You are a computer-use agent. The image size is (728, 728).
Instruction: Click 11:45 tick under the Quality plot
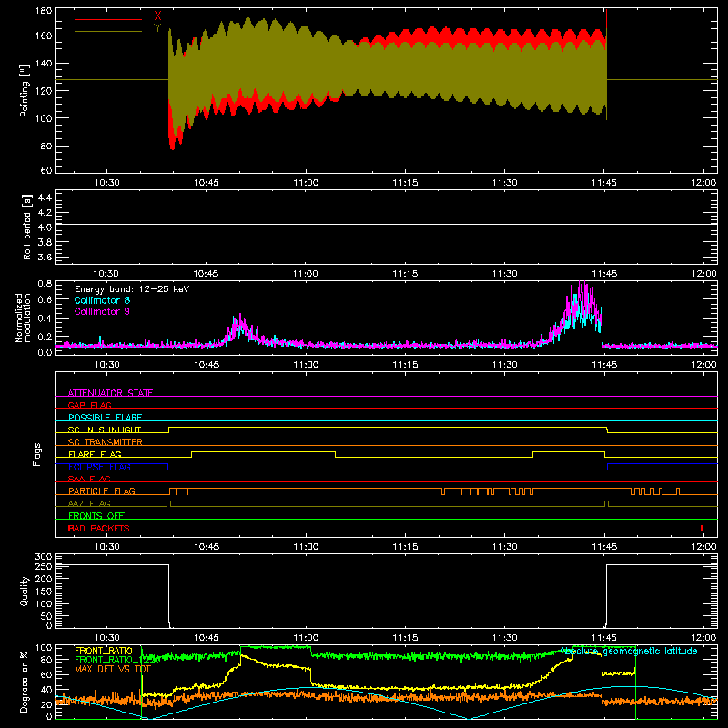(604, 638)
